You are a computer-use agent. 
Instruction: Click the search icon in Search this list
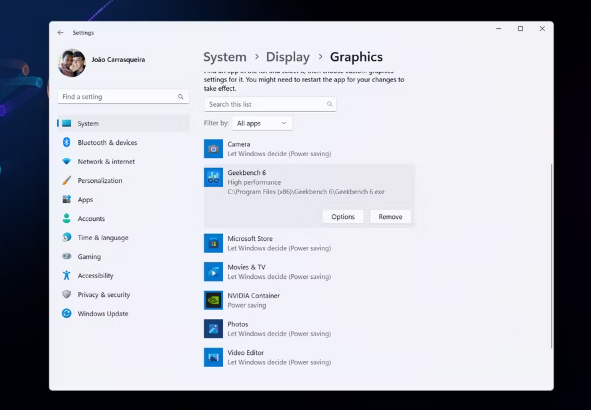[330, 104]
